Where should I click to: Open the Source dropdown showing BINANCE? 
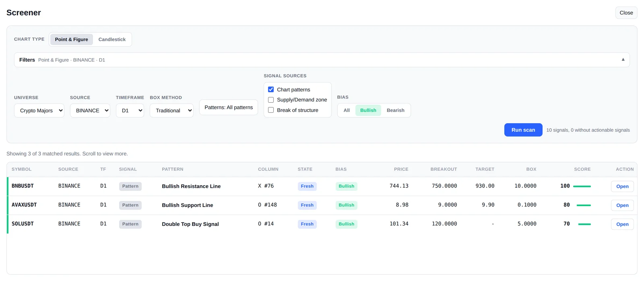pos(90,111)
